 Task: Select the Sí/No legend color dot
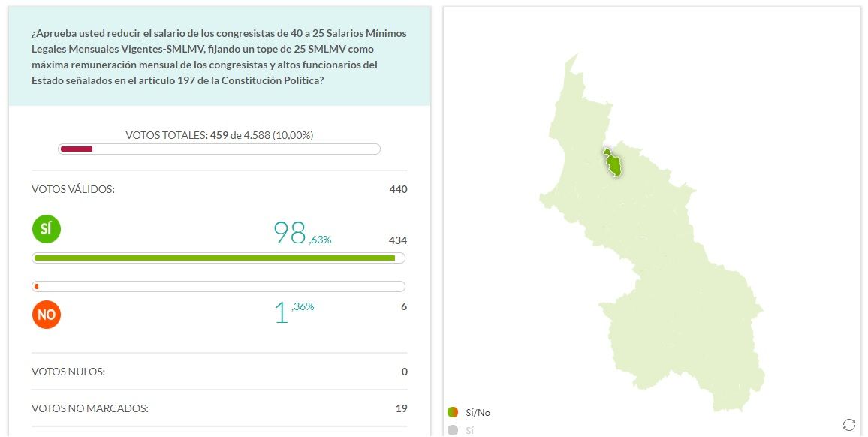(453, 412)
